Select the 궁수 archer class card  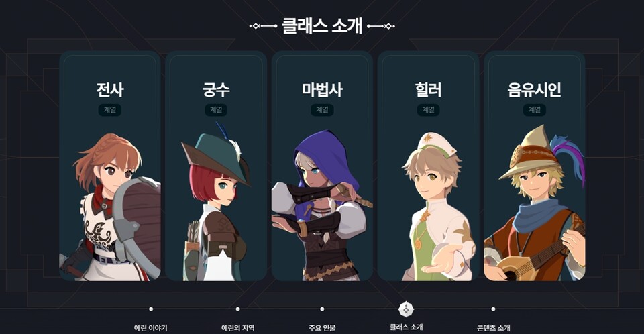216,166
